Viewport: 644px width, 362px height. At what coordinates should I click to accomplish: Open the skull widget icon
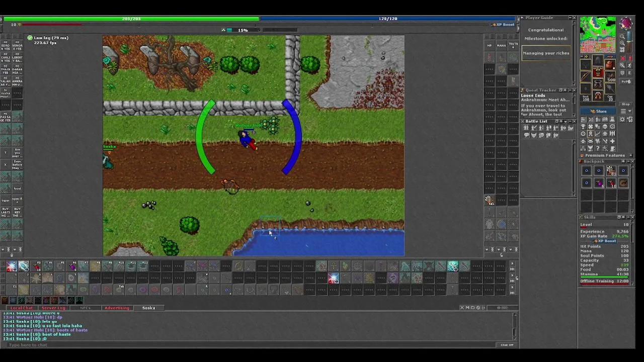(x=605, y=127)
